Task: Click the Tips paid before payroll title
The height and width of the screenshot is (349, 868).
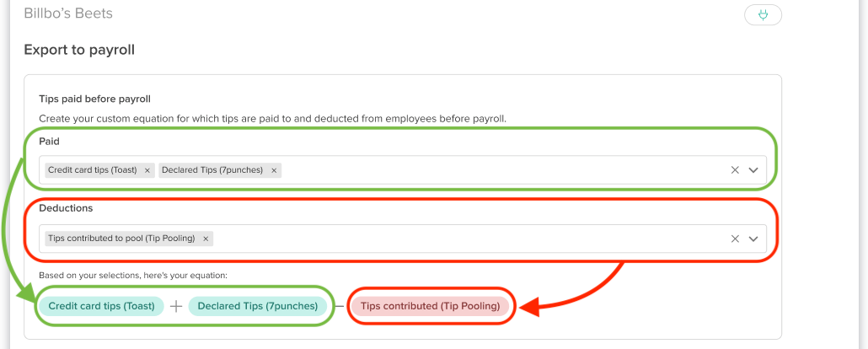Action: click(x=94, y=99)
